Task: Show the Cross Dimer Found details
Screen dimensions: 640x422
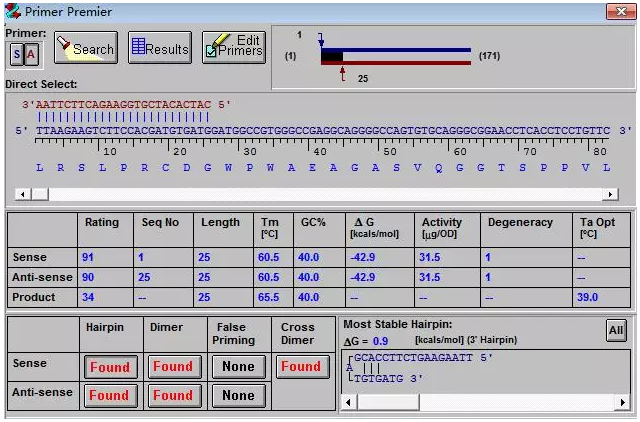Action: click(302, 366)
